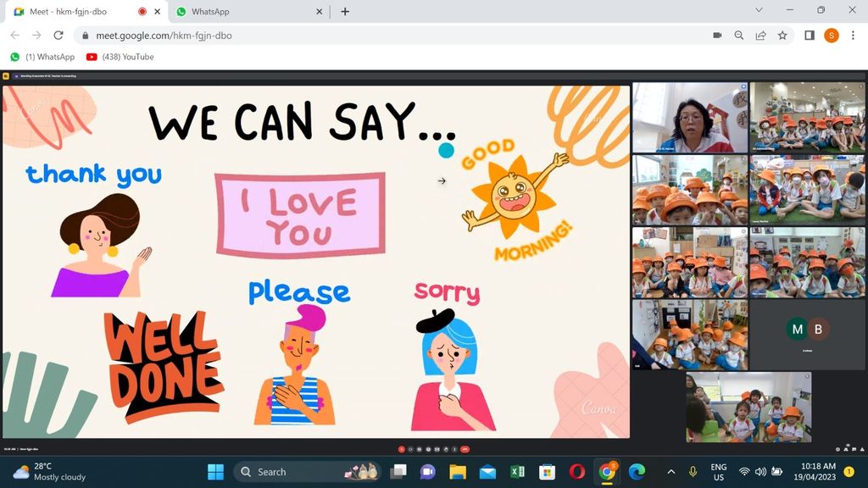The image size is (868, 488).
Task: Open Excel from the taskbar
Action: point(518,472)
